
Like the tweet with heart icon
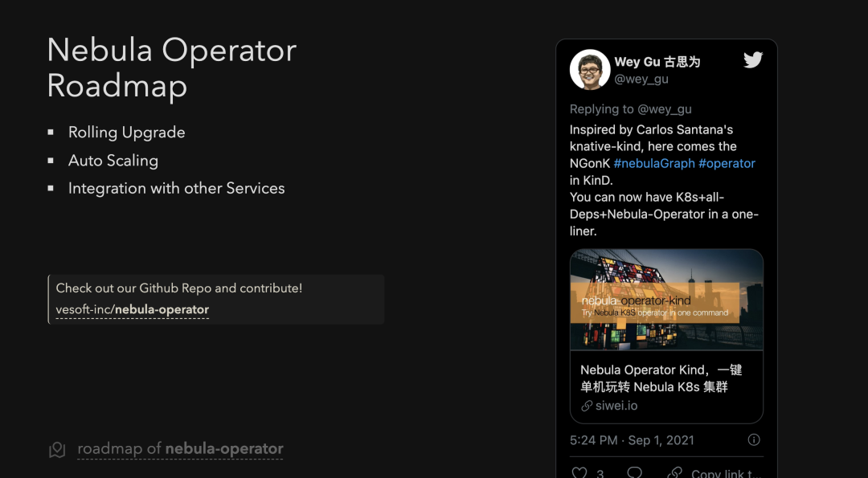tap(579, 472)
